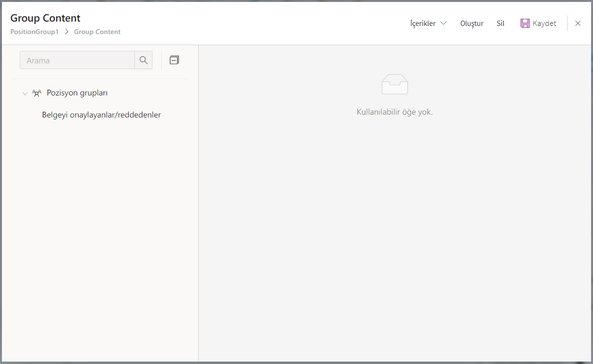The image size is (593, 364).
Task: Select the Pozisyon grupları node label
Action: point(77,93)
